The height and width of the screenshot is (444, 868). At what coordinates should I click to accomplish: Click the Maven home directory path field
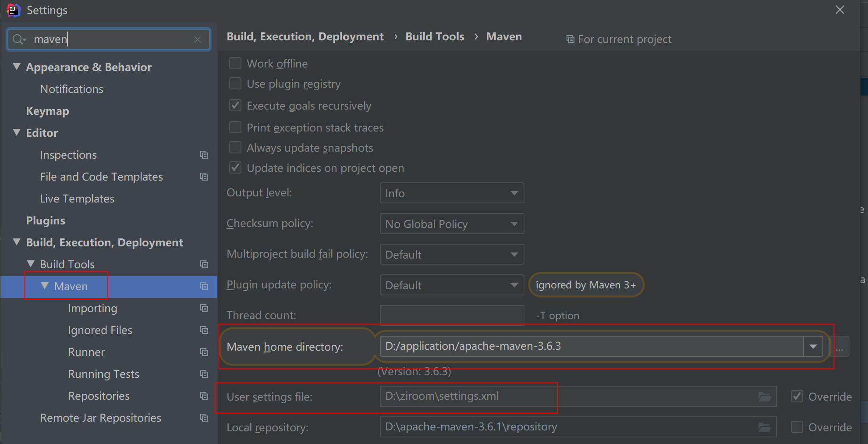pos(592,347)
